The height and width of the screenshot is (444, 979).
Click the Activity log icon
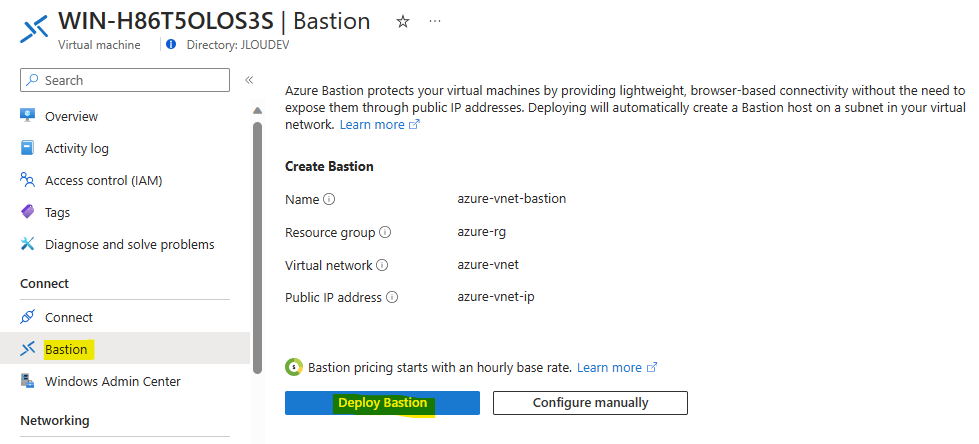[27, 148]
